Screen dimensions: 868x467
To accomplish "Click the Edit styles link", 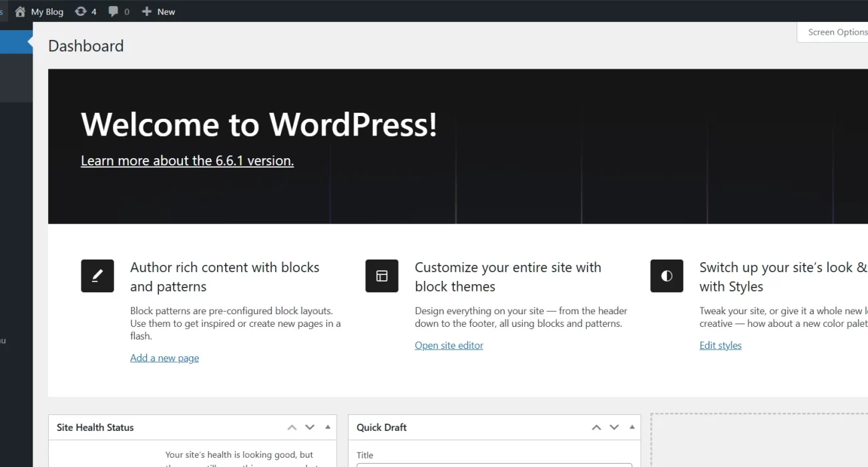I will (x=720, y=346).
